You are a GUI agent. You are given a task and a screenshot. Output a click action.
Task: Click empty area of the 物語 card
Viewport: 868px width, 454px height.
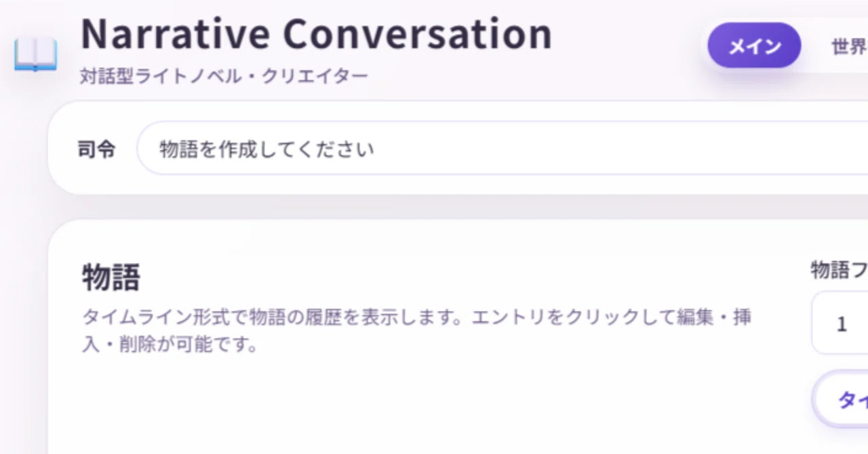click(434, 407)
